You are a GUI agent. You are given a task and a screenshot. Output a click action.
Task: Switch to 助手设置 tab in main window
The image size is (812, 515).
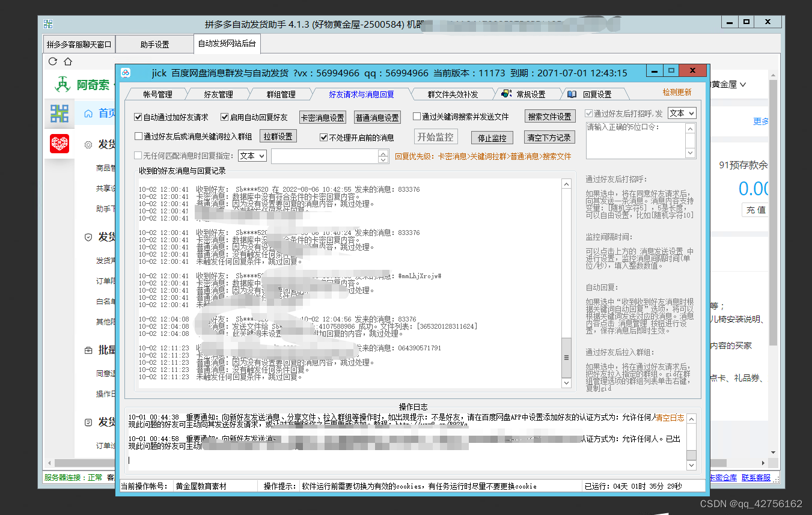(154, 44)
